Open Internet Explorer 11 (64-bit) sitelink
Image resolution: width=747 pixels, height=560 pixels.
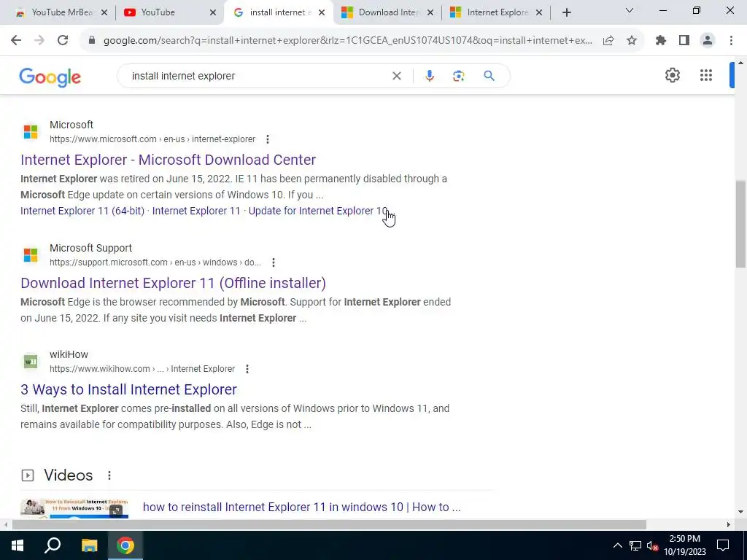[x=82, y=211]
